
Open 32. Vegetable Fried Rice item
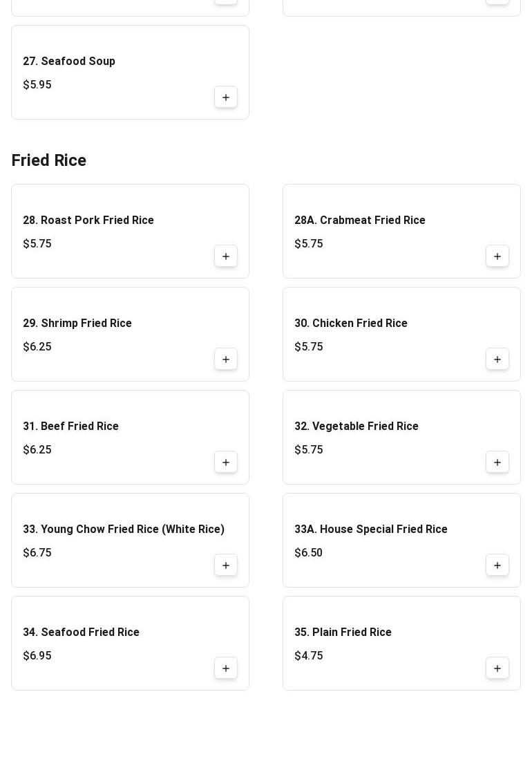357,427
